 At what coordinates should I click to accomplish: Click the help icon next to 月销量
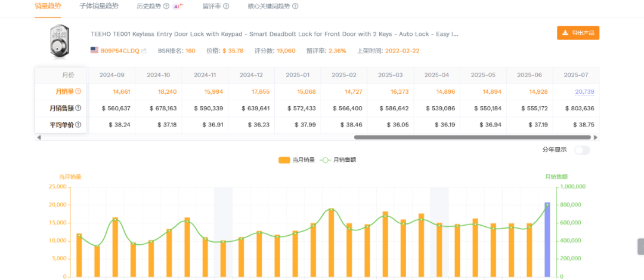pos(78,91)
